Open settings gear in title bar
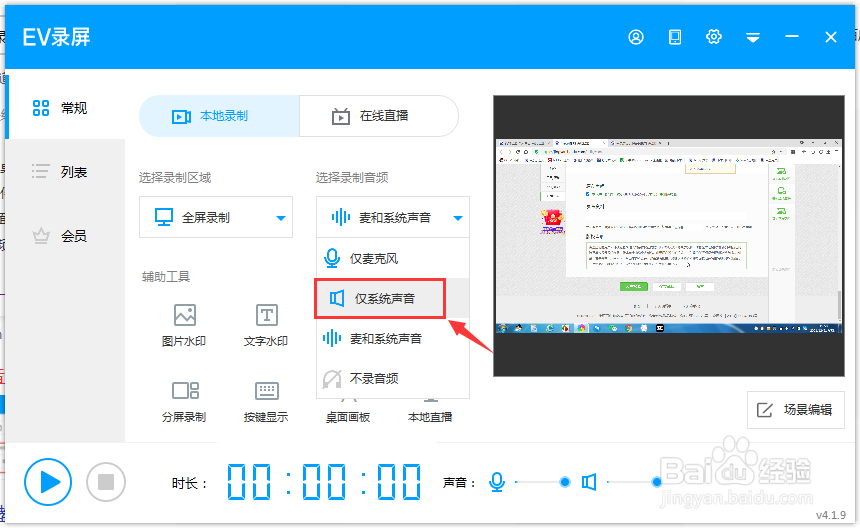This screenshot has width=860, height=528. coord(714,37)
